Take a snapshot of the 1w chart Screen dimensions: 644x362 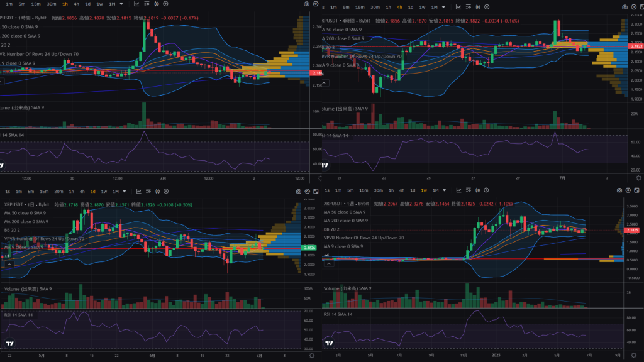(x=619, y=190)
